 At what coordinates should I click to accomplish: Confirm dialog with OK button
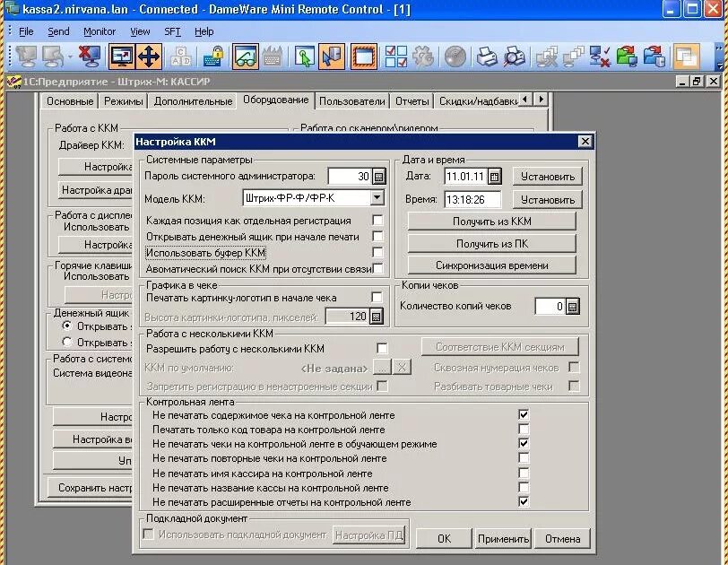click(444, 538)
